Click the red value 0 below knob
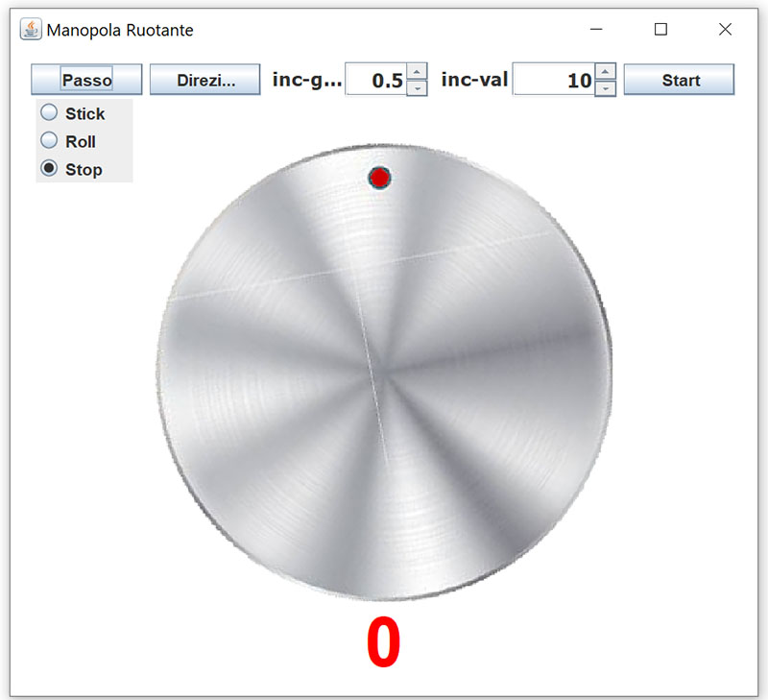The image size is (768, 700). 383,641
